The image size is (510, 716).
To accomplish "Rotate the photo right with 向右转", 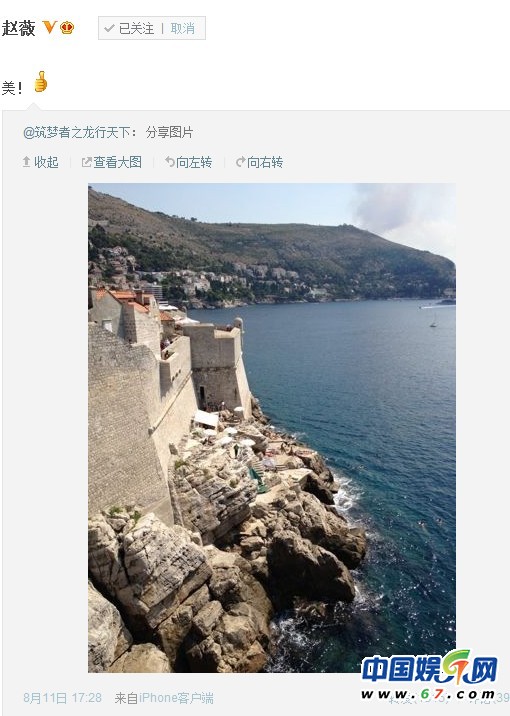I will (265, 162).
